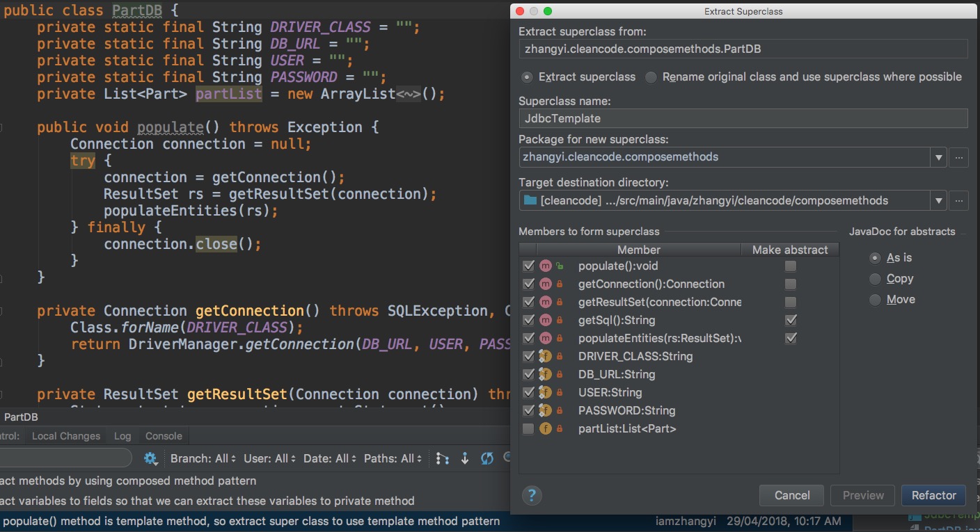Open the log settings gear icon
Screen dimensions: 980x532
click(x=150, y=458)
